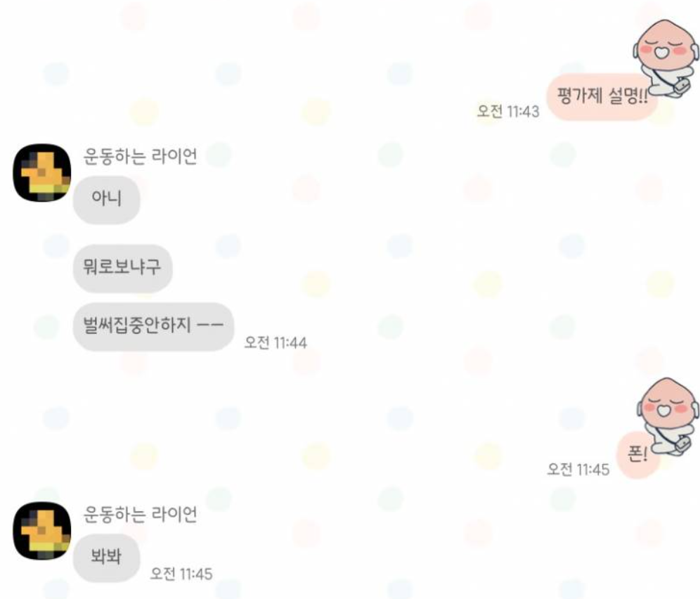The width and height of the screenshot is (700, 599).
Task: Click the ㅡㅡ emoticon text in message
Action: pos(210,326)
